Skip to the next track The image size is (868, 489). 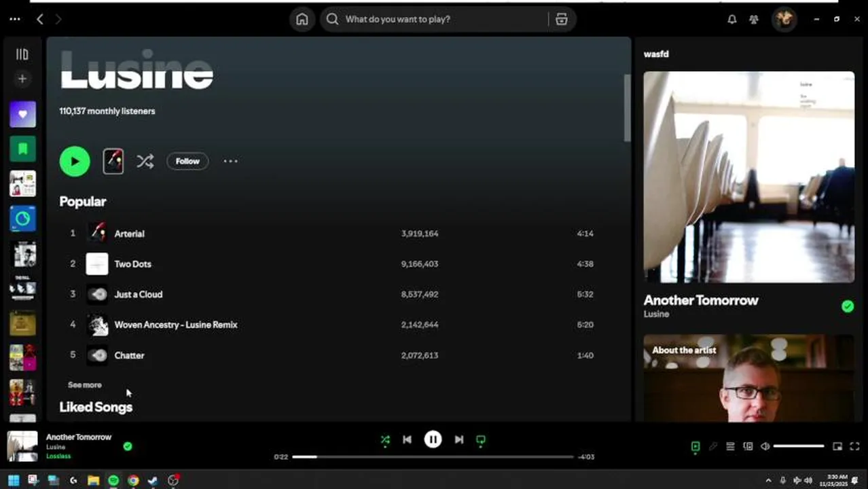click(x=459, y=439)
